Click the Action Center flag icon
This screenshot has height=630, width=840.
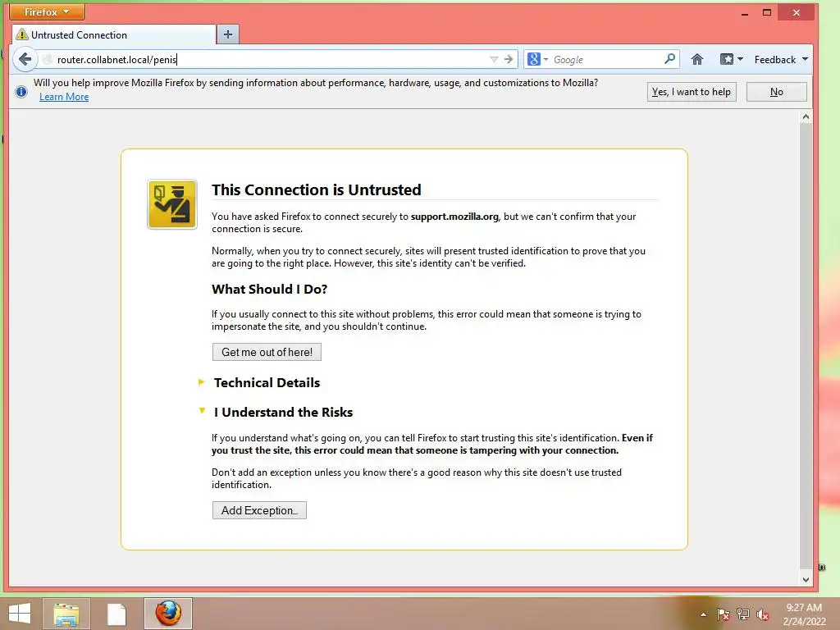coord(724,614)
